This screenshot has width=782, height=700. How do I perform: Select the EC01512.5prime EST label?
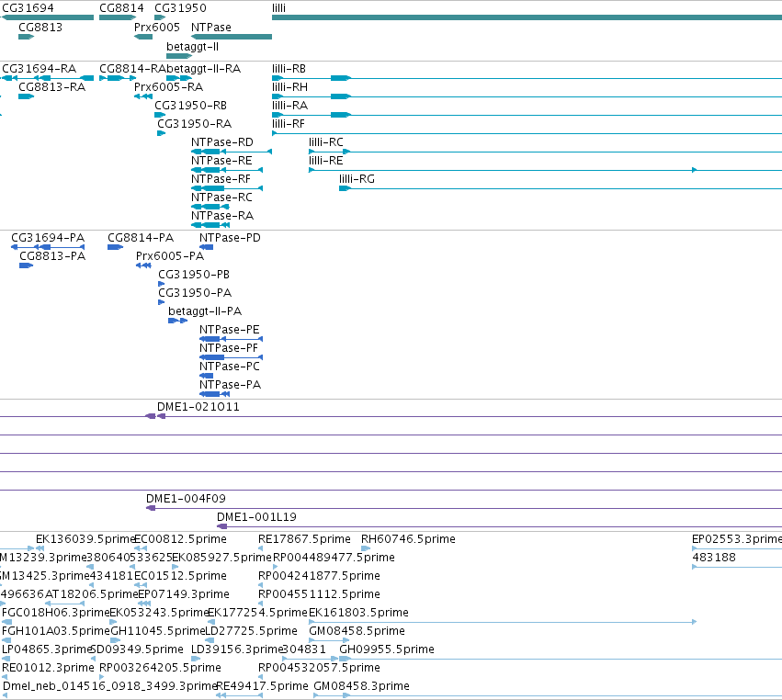[x=180, y=575]
